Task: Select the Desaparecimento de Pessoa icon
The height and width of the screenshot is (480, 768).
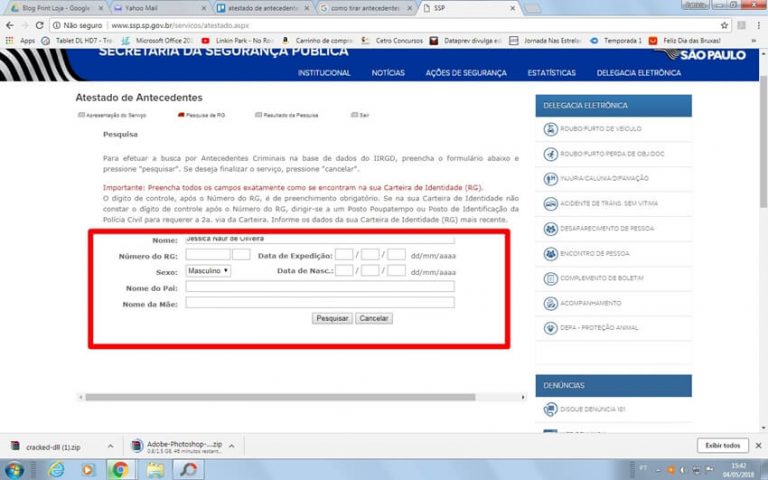Action: pos(551,228)
